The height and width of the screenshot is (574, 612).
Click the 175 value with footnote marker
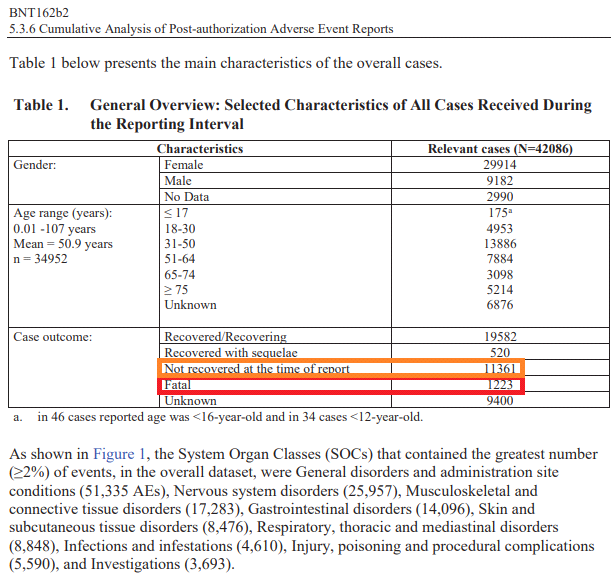click(500, 213)
